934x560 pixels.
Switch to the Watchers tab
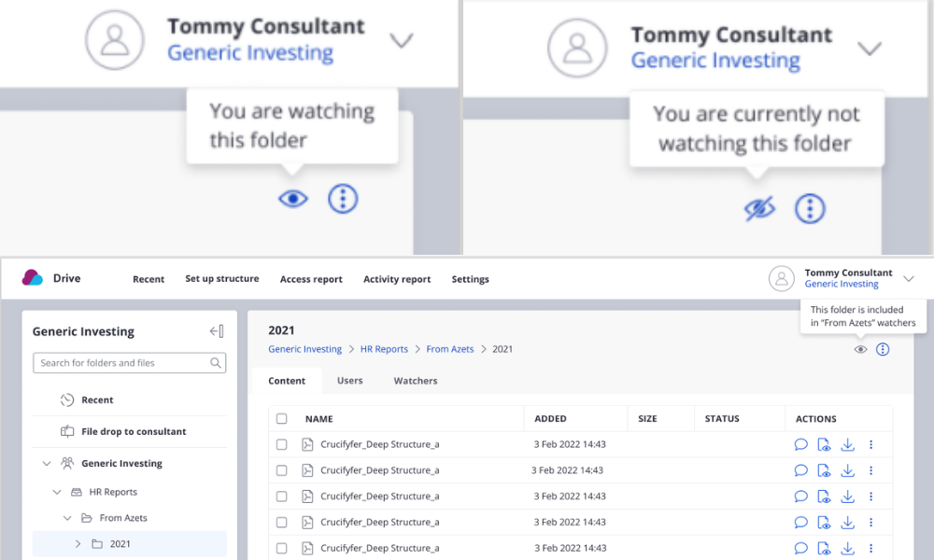tap(416, 381)
